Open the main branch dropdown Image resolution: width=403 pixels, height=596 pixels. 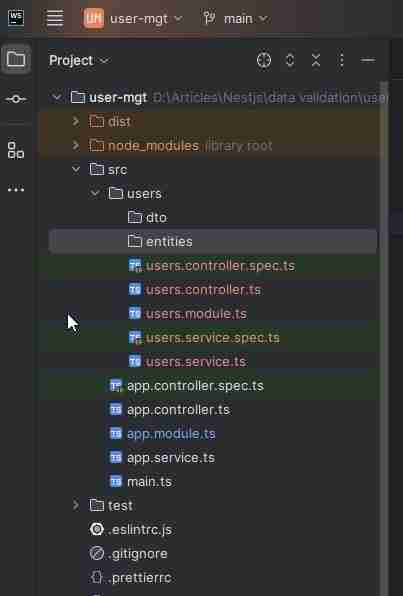coord(236,19)
